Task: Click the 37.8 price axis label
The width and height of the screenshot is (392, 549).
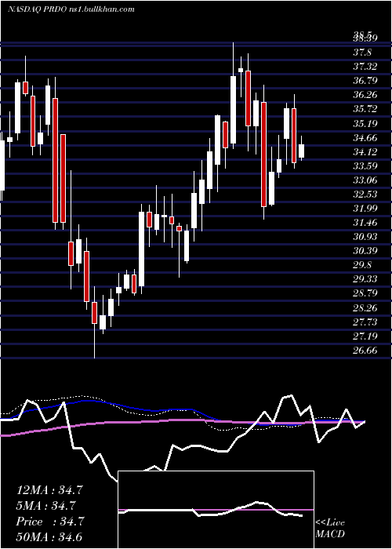Action: click(x=362, y=53)
